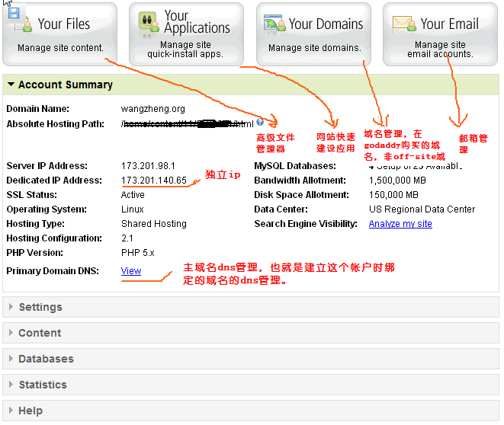Click the Your Domains globe icon
The width and height of the screenshot is (504, 425).
coord(274,24)
